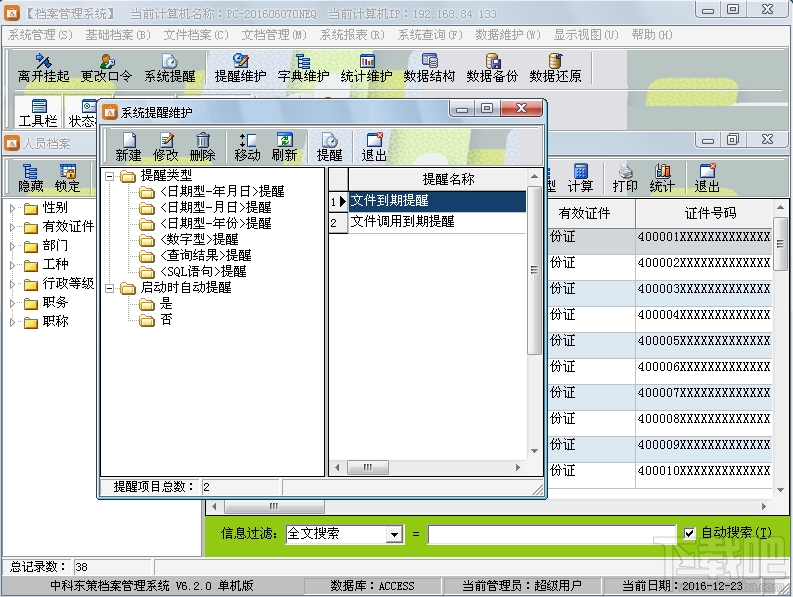
Task: Open 系统提醒 in main toolbar
Action: [x=169, y=68]
